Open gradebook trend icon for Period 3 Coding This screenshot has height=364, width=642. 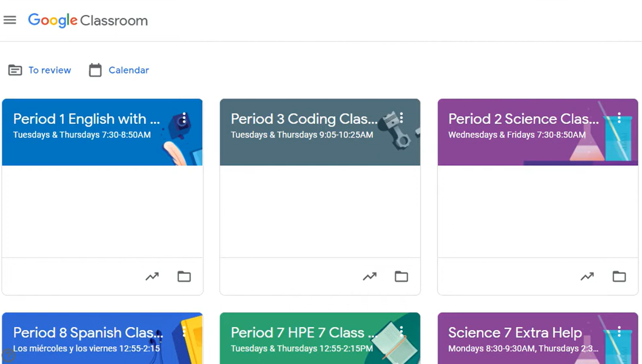click(370, 276)
